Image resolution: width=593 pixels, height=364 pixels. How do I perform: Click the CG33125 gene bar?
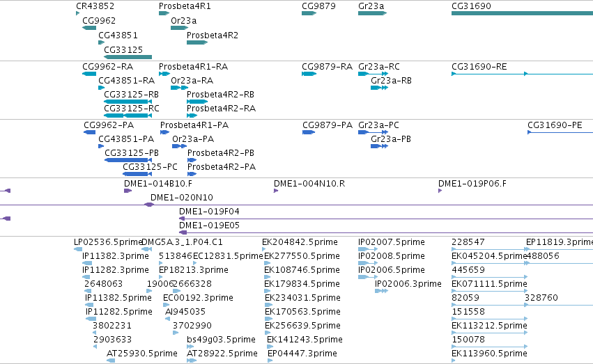[128, 57]
